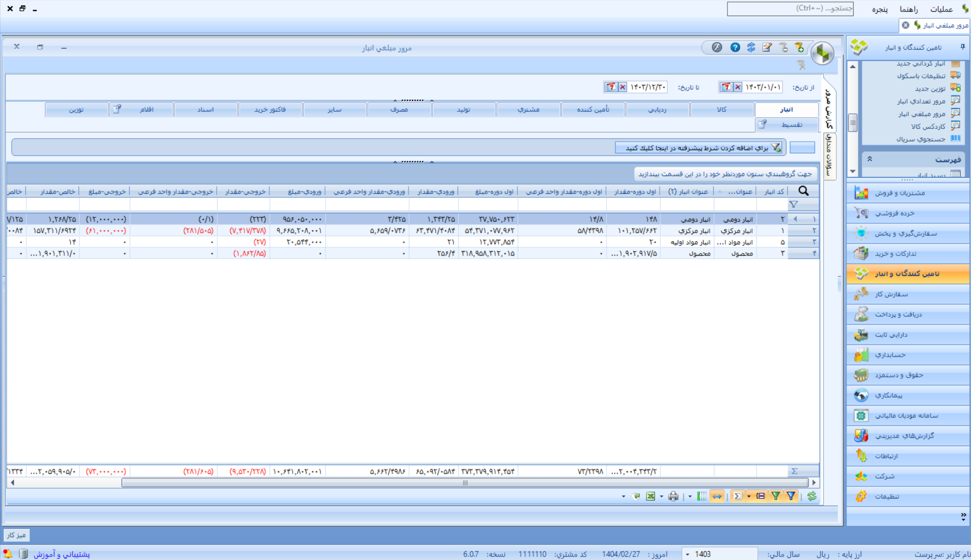Screen dimensions: 971x560
Task: Open calendar picker for the to-date field
Action: 611,87
